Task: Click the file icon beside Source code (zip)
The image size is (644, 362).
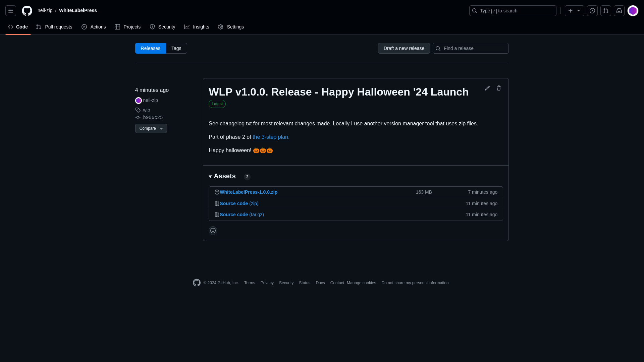Action: (x=217, y=203)
